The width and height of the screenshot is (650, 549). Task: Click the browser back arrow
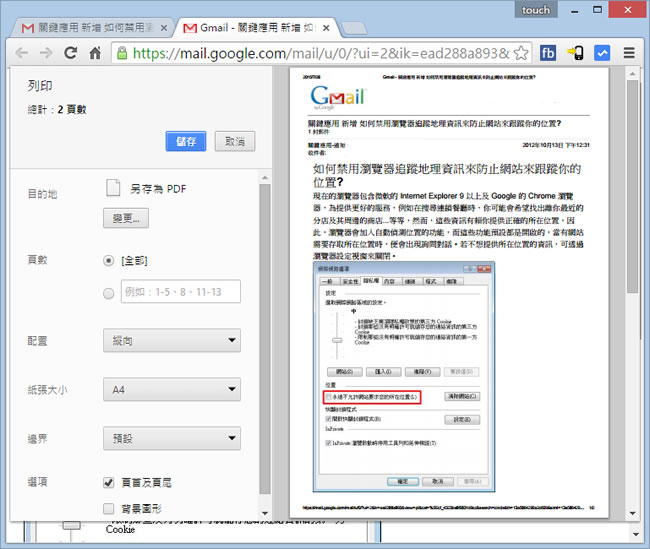pos(22,53)
